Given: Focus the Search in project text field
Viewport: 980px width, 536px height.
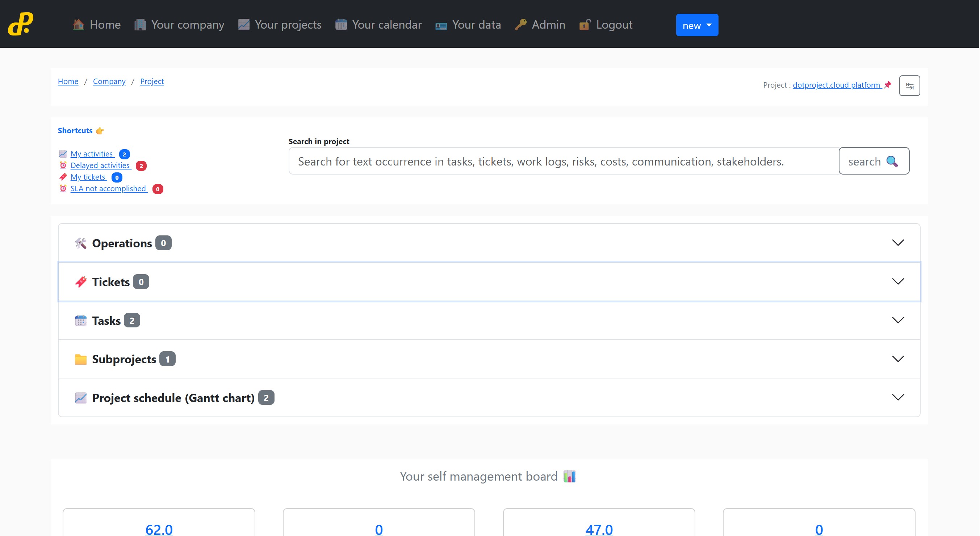Looking at the screenshot, I should (x=563, y=161).
